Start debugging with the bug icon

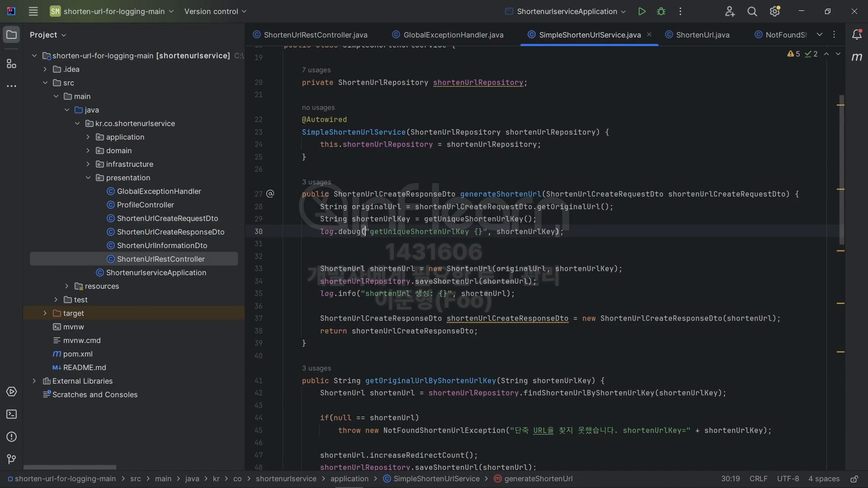[x=661, y=11]
